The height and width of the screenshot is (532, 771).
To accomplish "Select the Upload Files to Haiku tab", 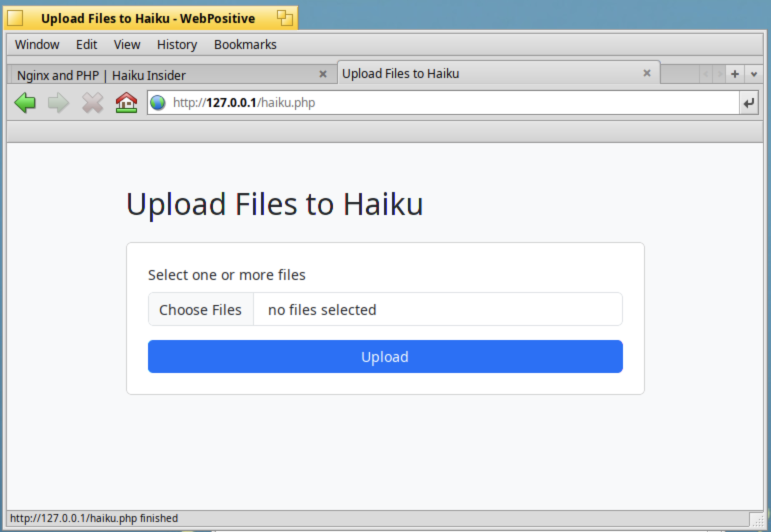I will [x=498, y=73].
